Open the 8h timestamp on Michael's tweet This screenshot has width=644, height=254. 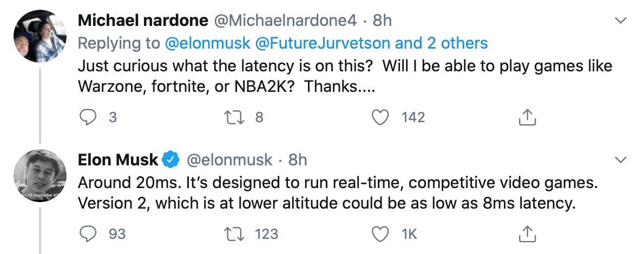[x=382, y=21]
